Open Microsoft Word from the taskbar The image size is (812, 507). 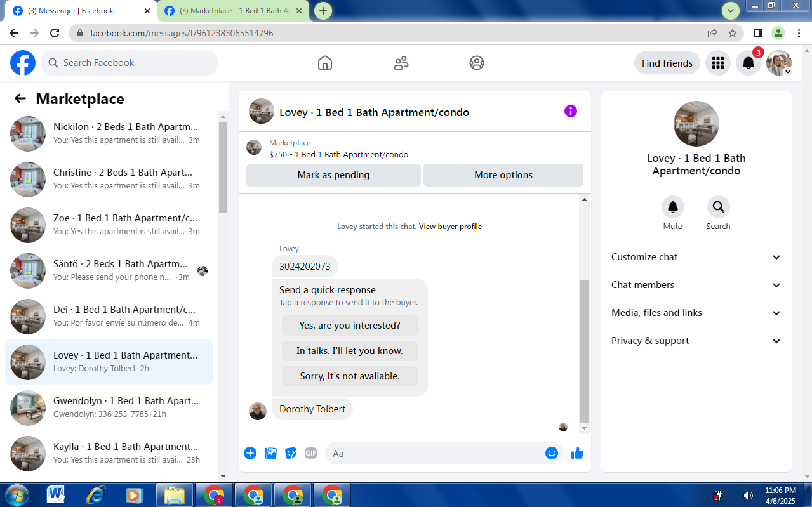click(x=56, y=495)
